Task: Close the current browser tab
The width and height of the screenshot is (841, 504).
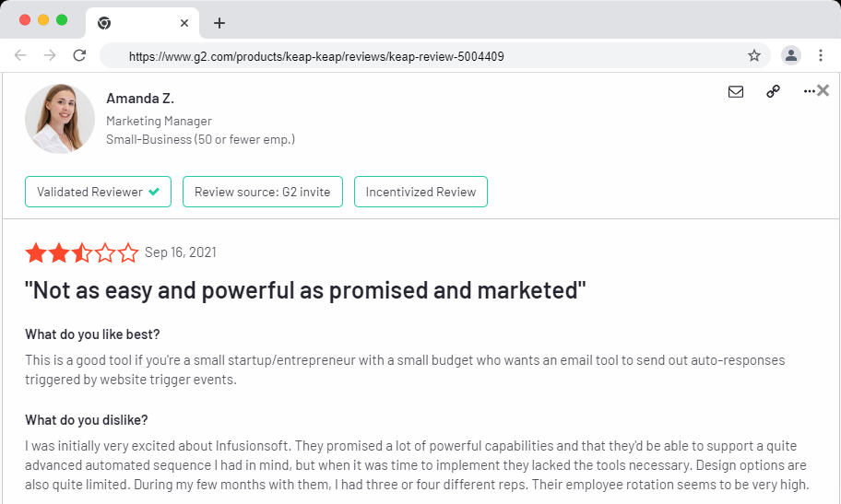Action: point(184,23)
